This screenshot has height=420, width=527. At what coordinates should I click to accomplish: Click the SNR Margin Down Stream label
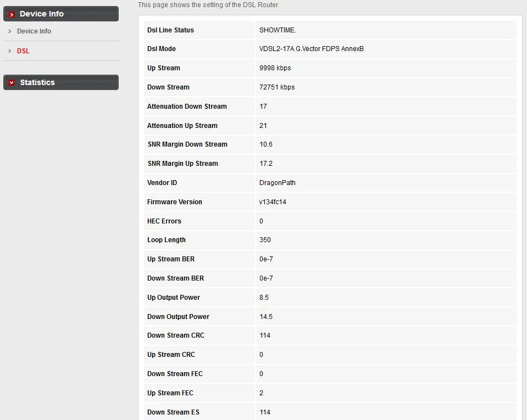[x=187, y=144]
